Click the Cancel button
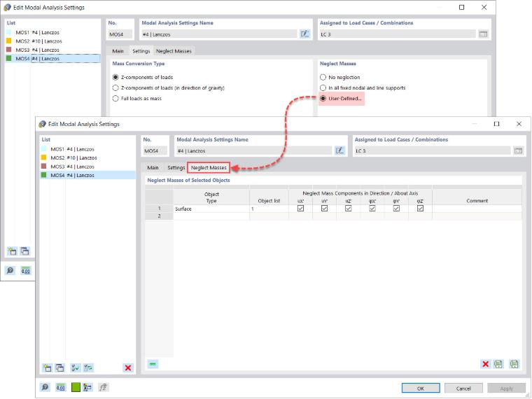 point(463,388)
